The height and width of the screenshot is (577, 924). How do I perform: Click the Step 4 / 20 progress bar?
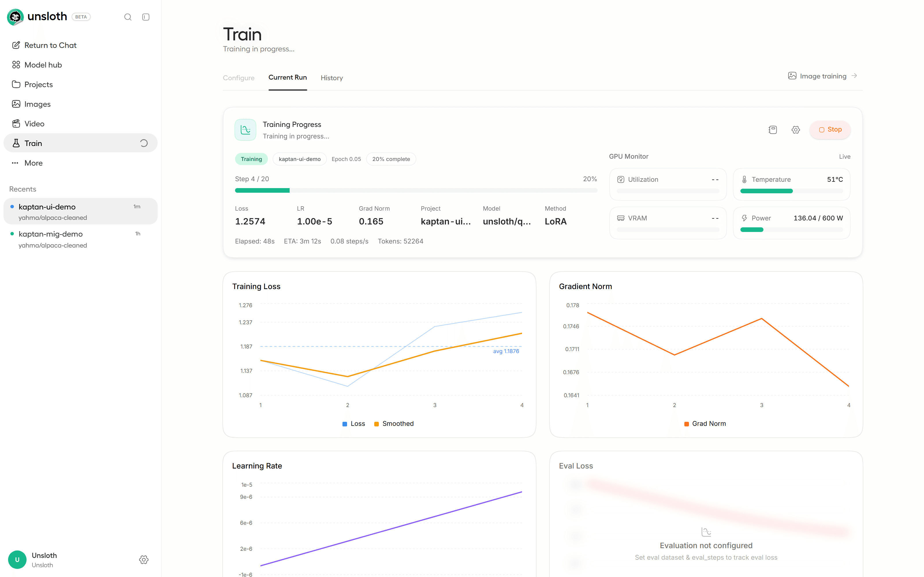[x=416, y=190]
